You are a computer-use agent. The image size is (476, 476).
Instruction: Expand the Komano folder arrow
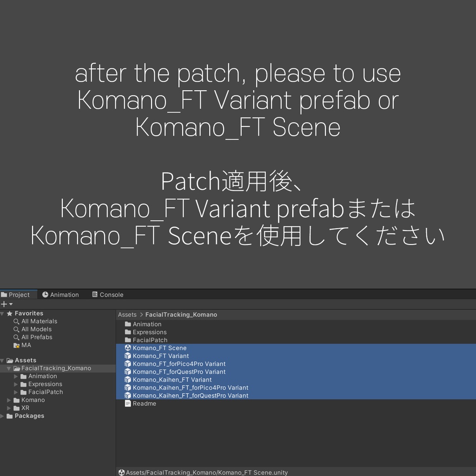coord(9,400)
